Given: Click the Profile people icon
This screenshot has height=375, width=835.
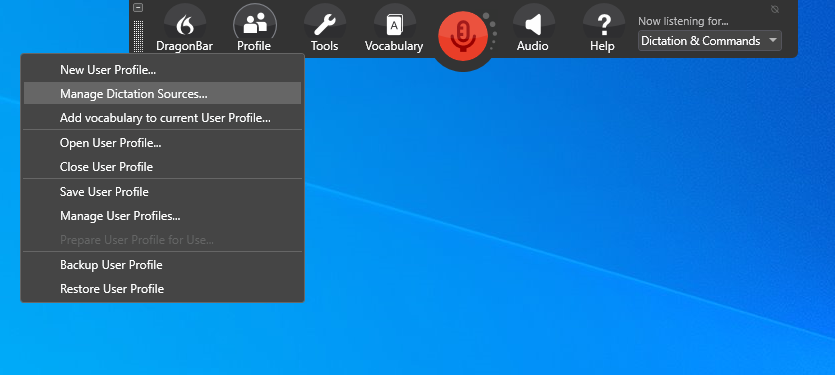Looking at the screenshot, I should [255, 25].
